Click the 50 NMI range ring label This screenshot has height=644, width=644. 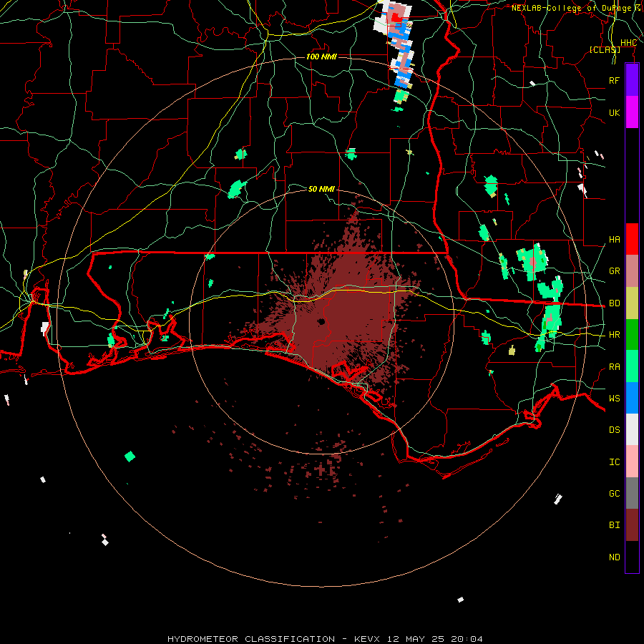[x=321, y=189]
